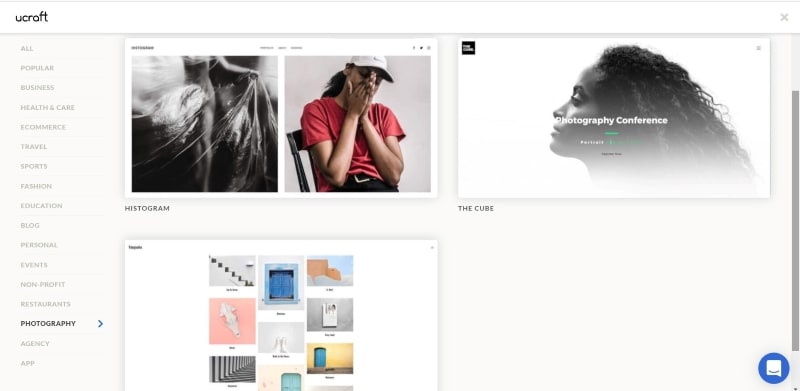View RESTAURANTS templates

point(45,304)
